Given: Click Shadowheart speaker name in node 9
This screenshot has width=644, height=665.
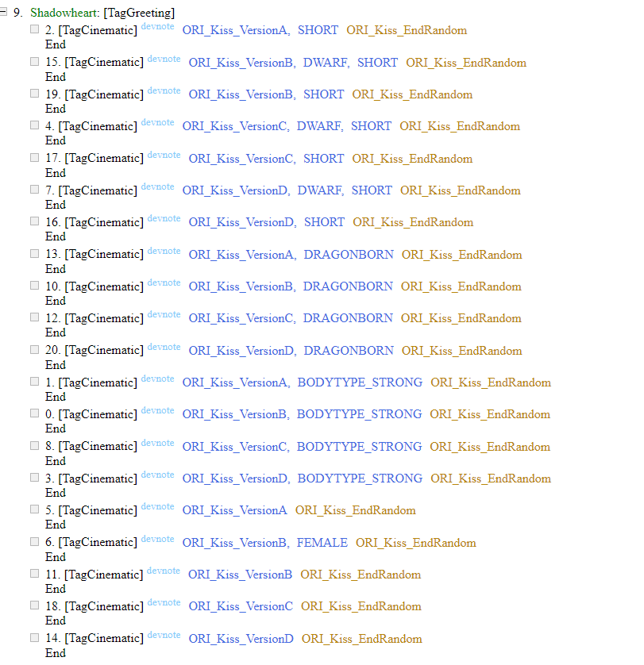Looking at the screenshot, I should [x=64, y=13].
